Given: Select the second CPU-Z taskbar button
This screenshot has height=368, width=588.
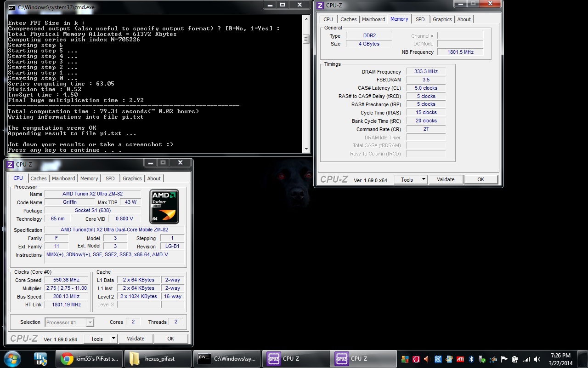Looking at the screenshot, I should tap(363, 359).
